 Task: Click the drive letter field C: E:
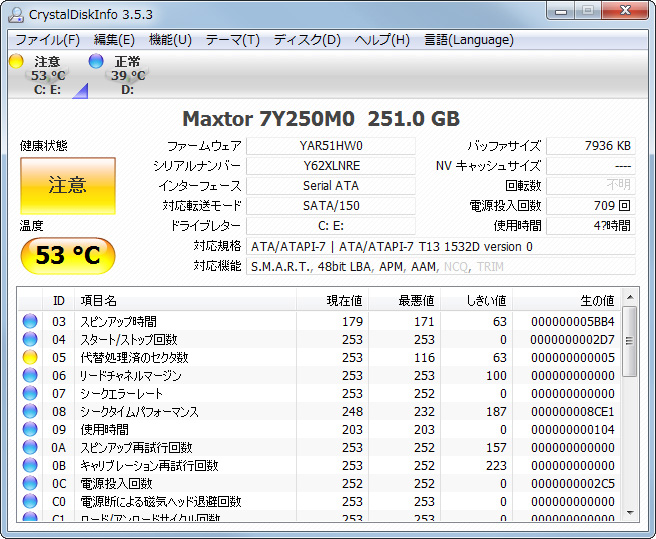(x=331, y=226)
